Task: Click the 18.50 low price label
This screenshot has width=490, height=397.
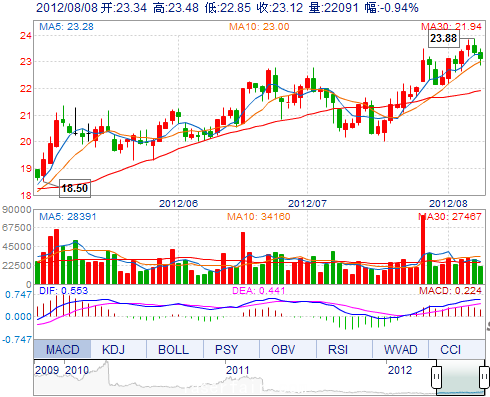Action: 75,188
